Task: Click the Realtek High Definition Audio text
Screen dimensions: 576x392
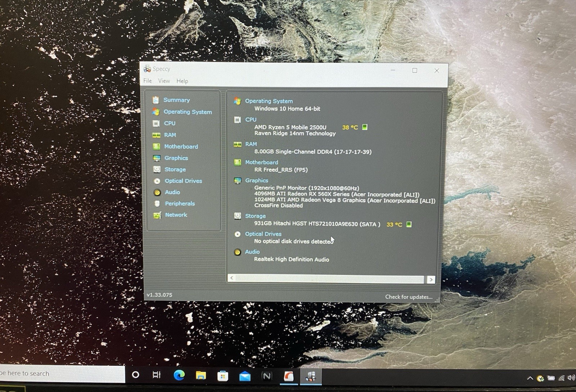Action: (x=292, y=259)
